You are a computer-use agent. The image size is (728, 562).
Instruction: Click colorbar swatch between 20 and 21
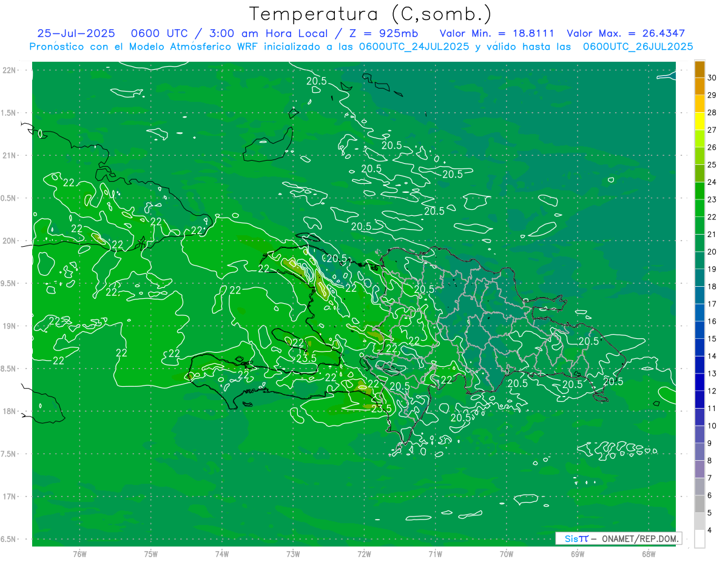699,243
